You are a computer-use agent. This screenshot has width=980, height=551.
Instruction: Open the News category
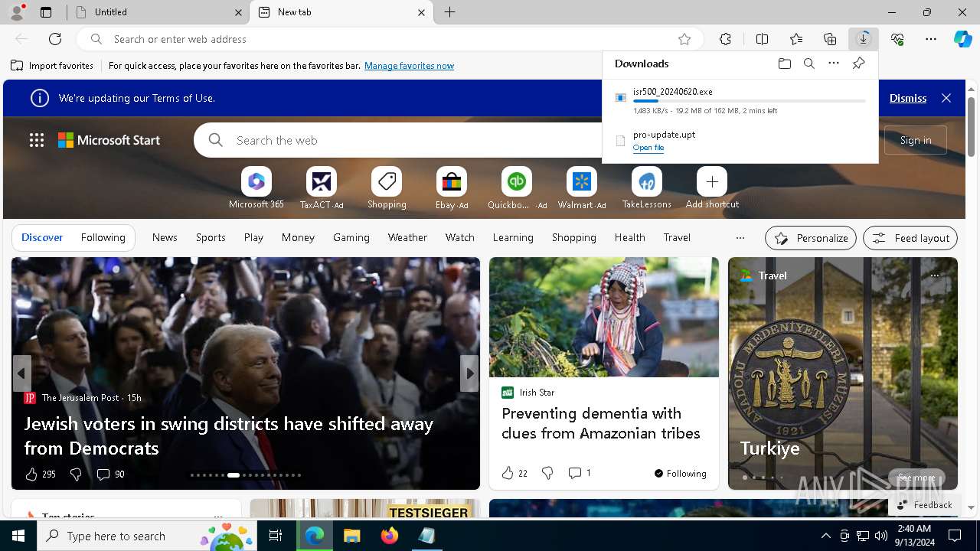pos(165,238)
